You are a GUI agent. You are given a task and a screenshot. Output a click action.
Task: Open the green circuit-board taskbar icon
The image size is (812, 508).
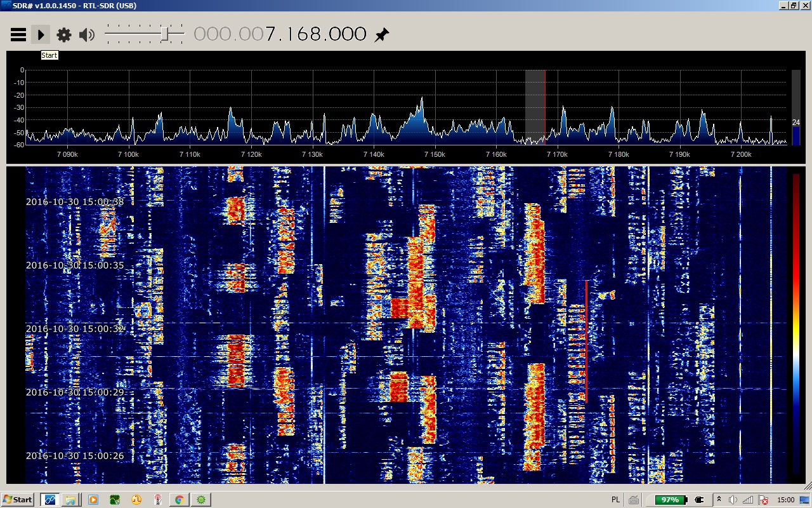pos(115,500)
